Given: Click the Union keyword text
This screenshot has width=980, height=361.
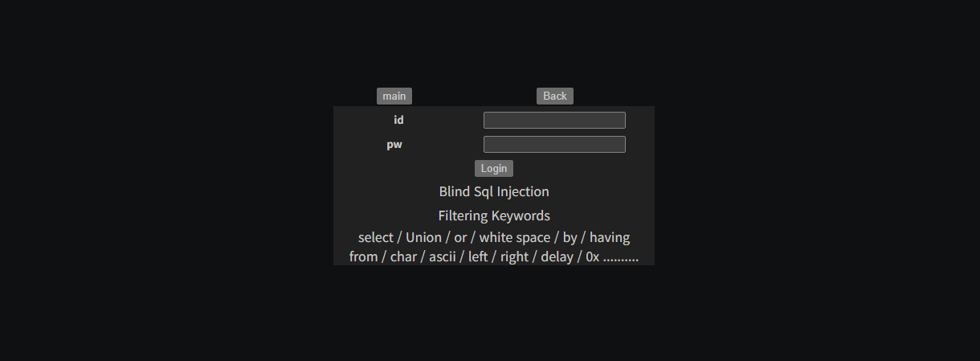Looking at the screenshot, I should tap(424, 237).
